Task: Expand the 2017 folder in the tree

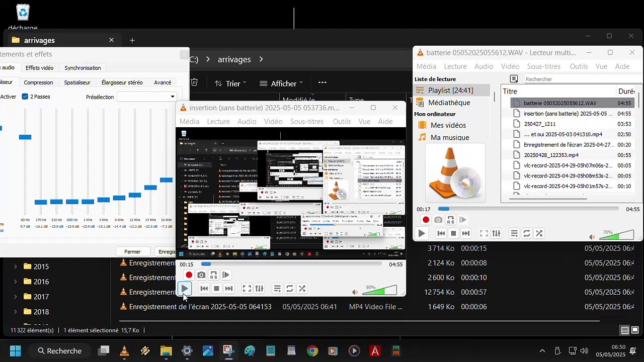Action: click(x=15, y=297)
